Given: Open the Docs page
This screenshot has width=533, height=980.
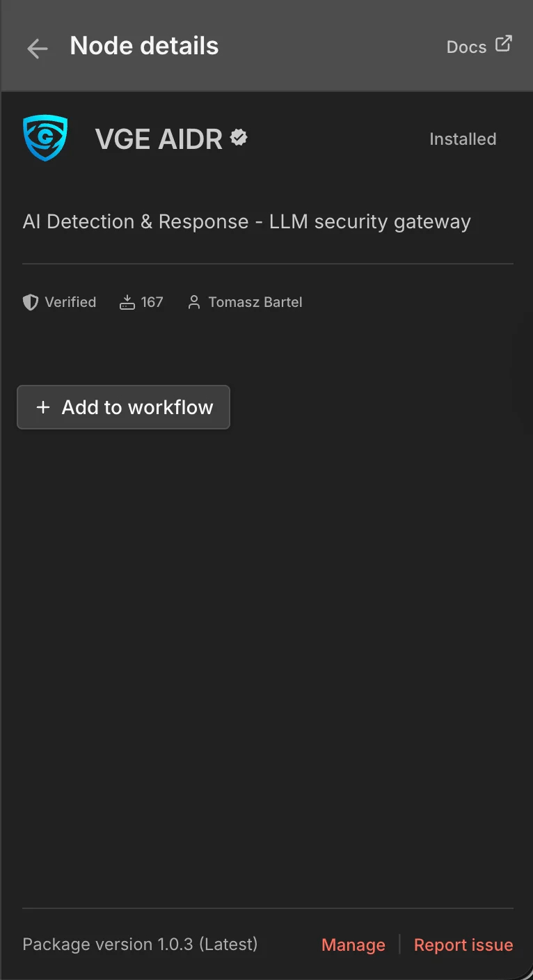Looking at the screenshot, I should 466,47.
